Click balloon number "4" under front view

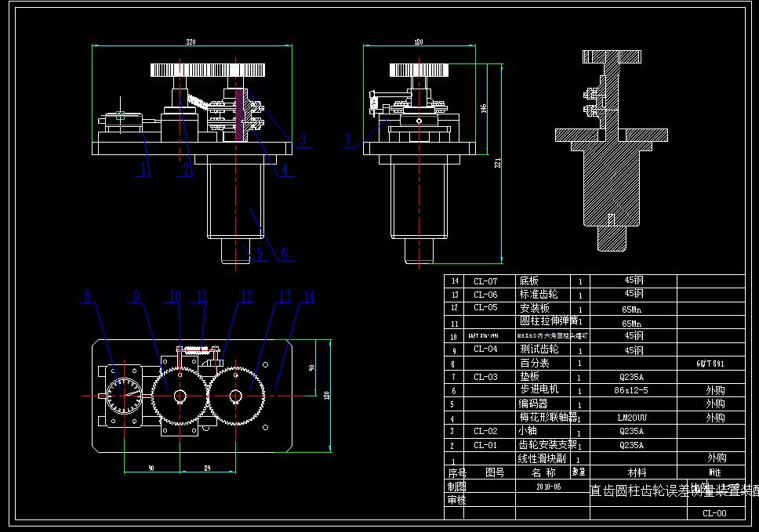click(285, 168)
